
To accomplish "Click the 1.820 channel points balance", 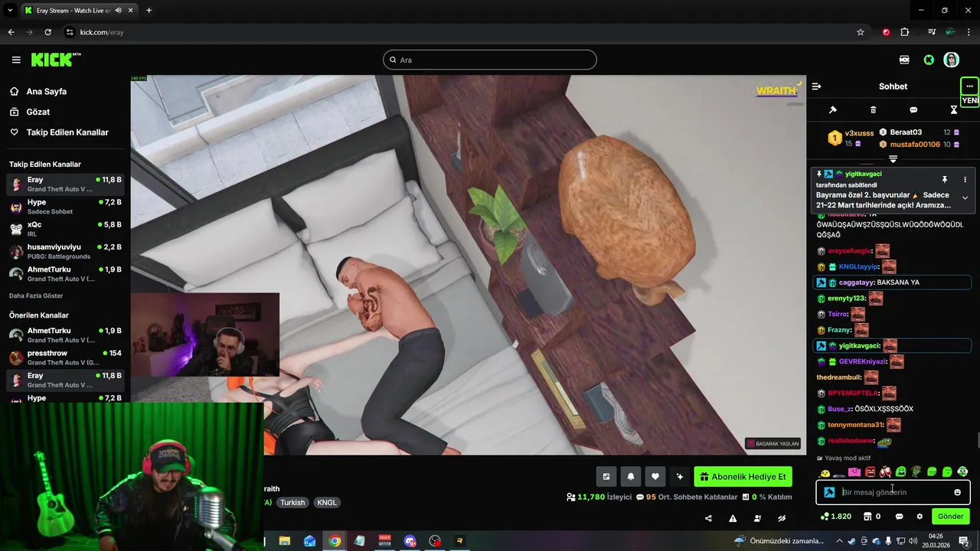I will (x=835, y=517).
